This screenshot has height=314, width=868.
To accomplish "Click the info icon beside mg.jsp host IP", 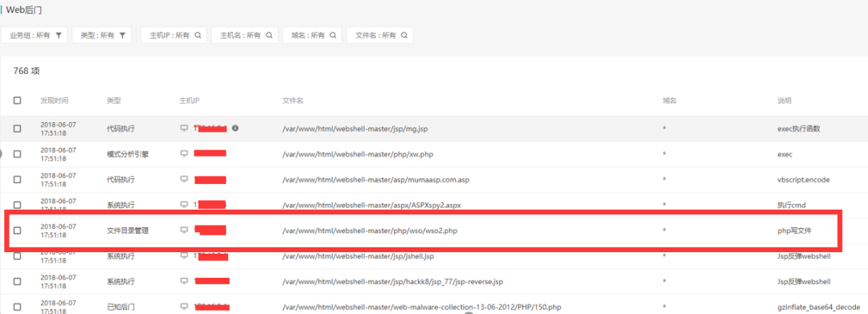I will (x=235, y=128).
